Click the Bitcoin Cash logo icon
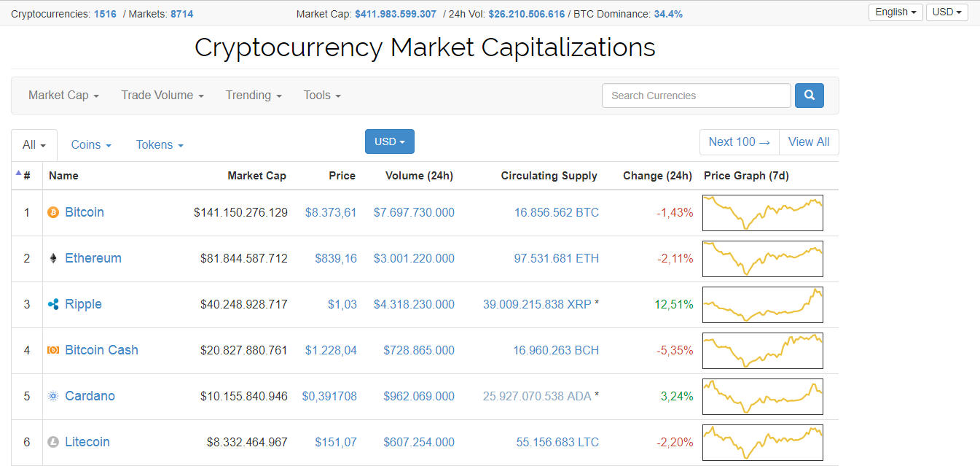The height and width of the screenshot is (466, 980). point(52,350)
